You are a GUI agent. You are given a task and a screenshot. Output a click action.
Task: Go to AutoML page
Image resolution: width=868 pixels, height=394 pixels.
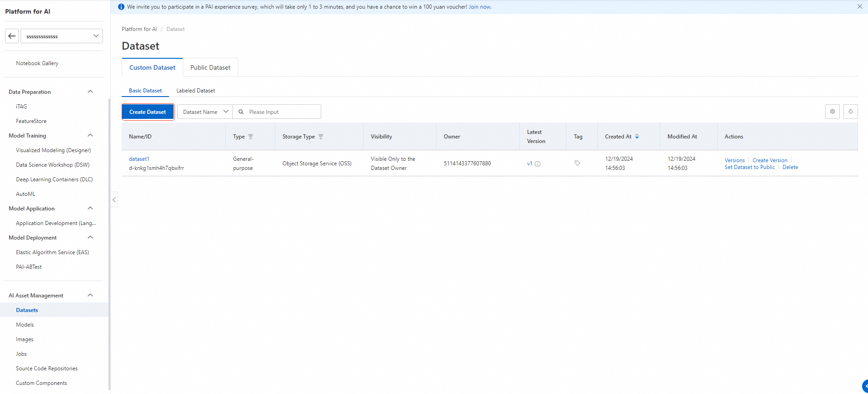pos(26,194)
